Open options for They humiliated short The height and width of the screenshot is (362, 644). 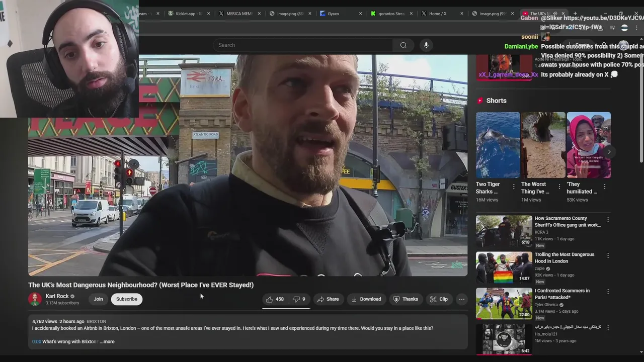604,187
